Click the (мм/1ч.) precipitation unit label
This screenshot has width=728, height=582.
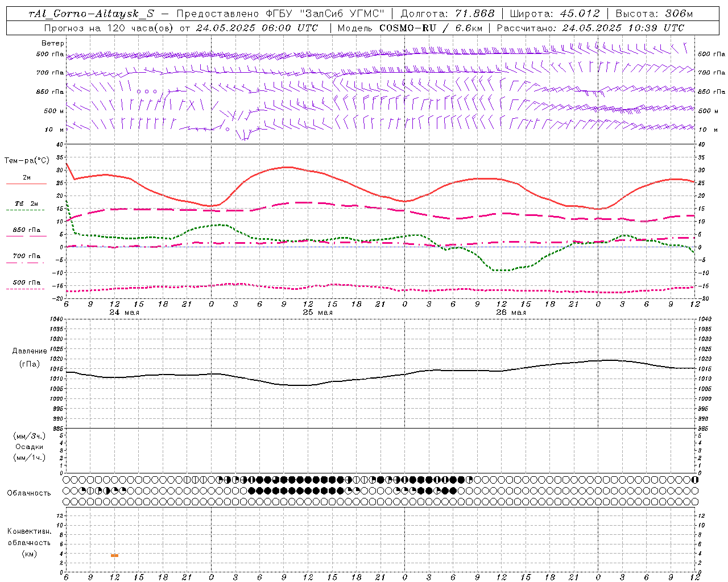[29, 458]
